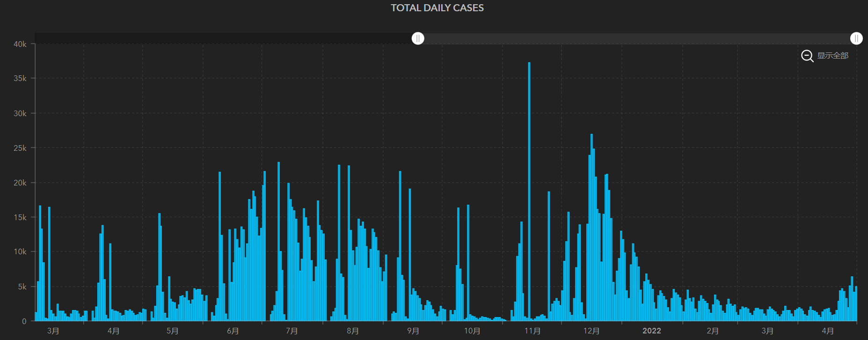
Task: Click the 5k y-axis label
Action: pyautogui.click(x=22, y=287)
